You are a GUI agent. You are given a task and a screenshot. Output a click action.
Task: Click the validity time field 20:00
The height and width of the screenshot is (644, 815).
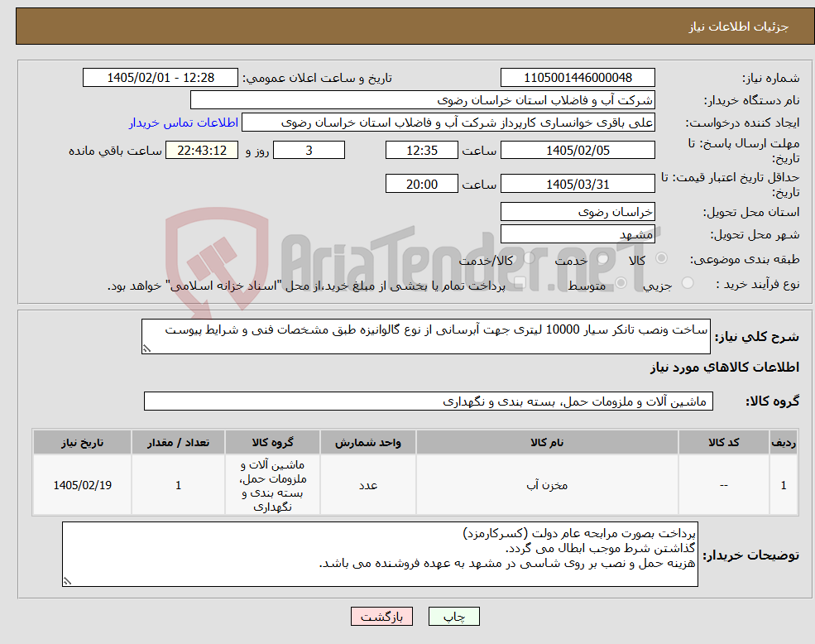pyautogui.click(x=421, y=184)
